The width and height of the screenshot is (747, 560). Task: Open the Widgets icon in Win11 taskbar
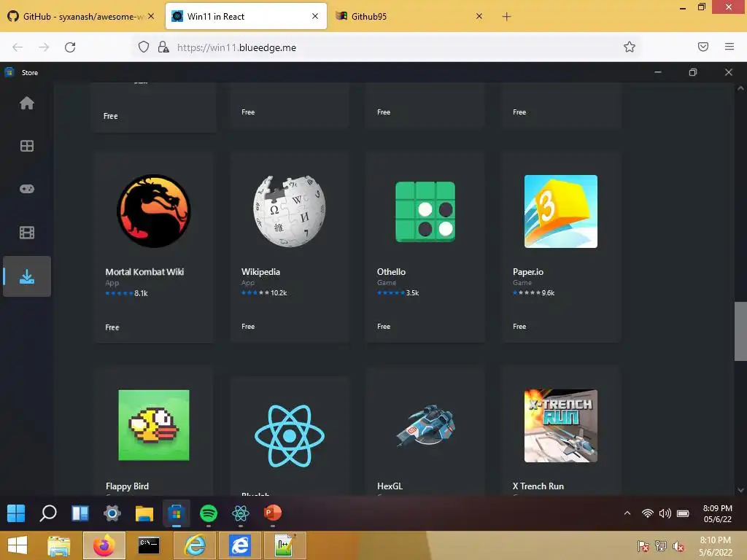click(80, 513)
